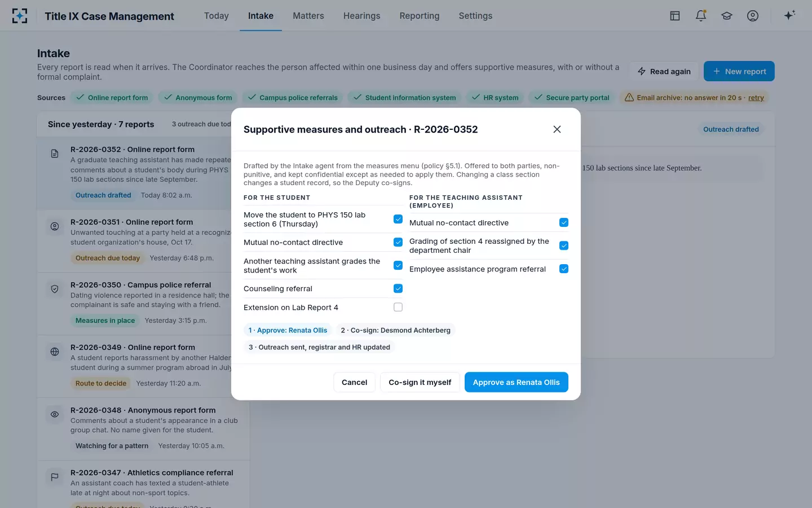Image resolution: width=812 pixels, height=508 pixels.
Task: Click the warning icon on Email archive source
Action: [629, 98]
